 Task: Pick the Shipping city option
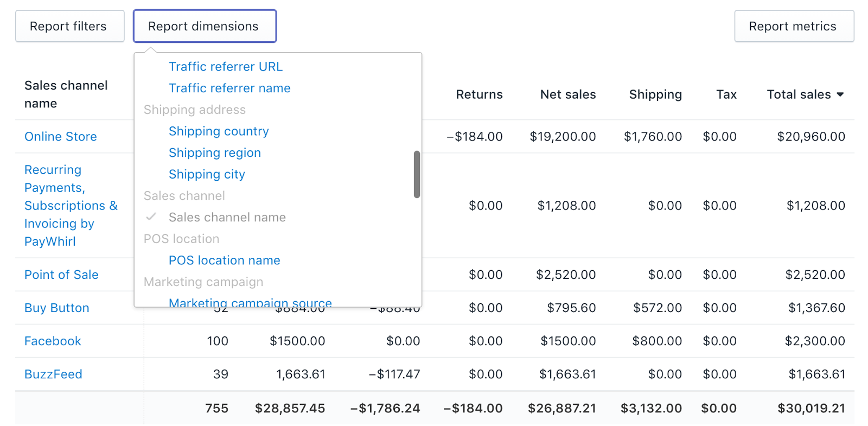(207, 174)
